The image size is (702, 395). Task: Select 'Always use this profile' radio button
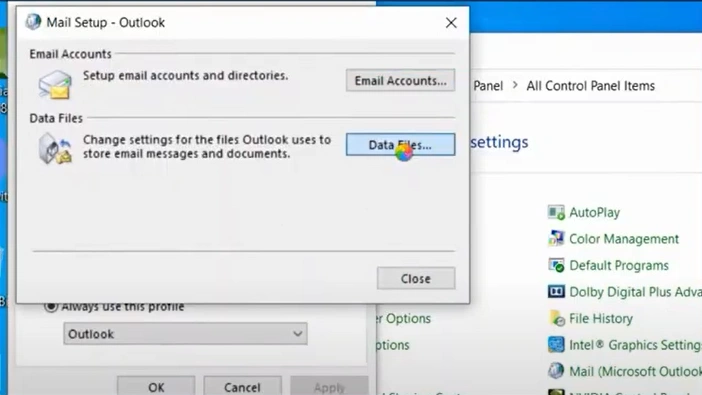pos(51,306)
